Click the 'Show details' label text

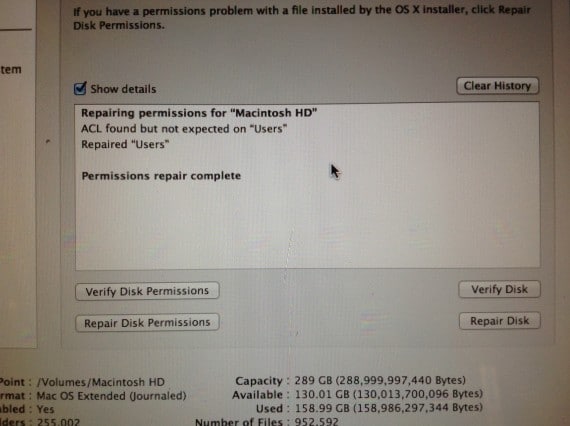123,89
